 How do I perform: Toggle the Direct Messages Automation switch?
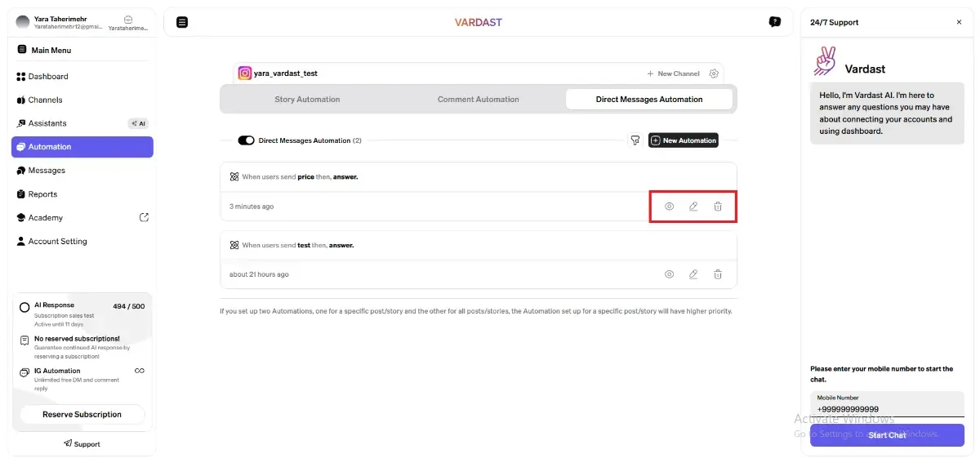click(x=246, y=140)
